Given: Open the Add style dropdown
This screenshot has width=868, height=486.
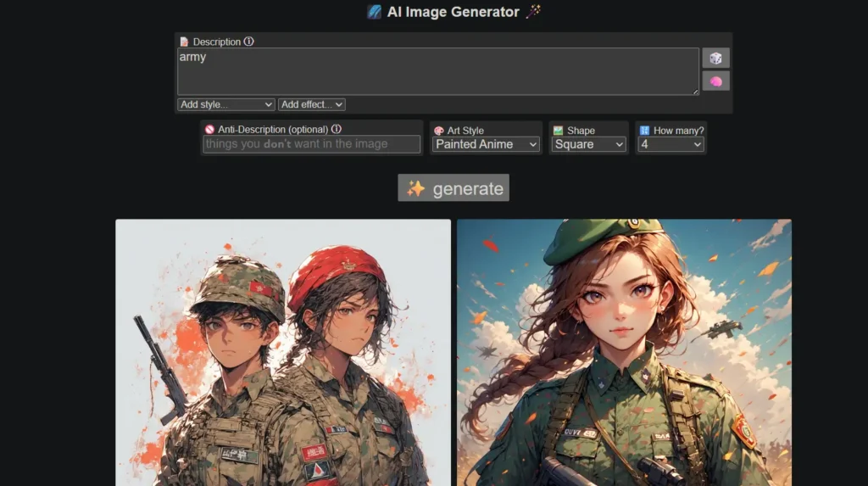Looking at the screenshot, I should click(226, 104).
